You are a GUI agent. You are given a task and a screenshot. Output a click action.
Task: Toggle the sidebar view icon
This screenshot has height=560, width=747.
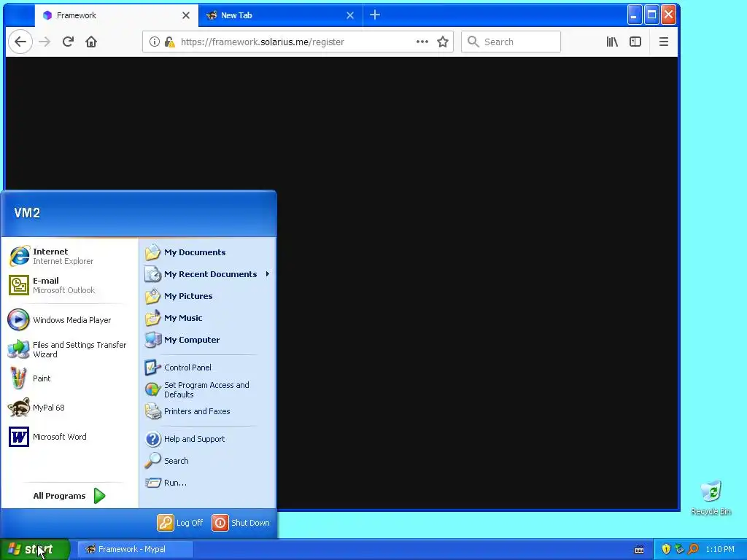635,42
